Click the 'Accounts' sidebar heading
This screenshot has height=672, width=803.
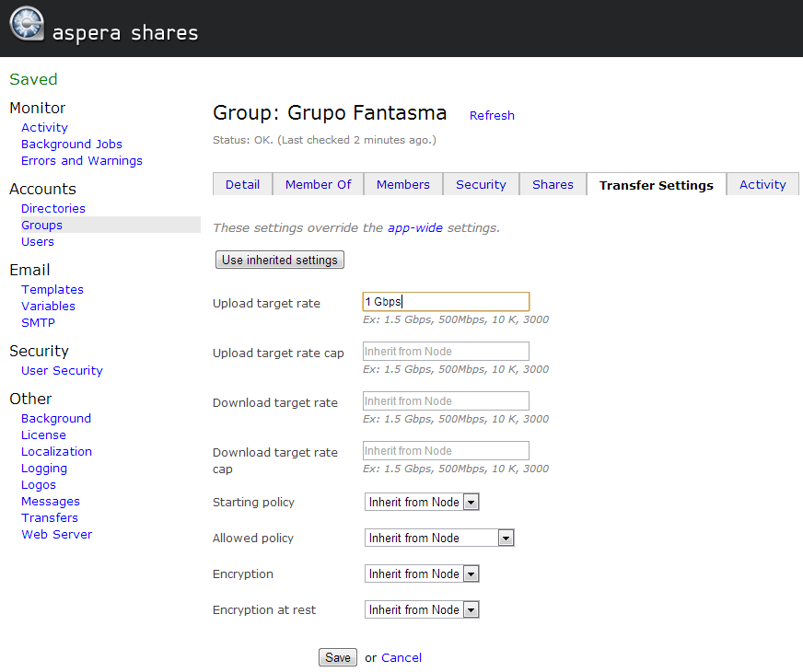(x=42, y=189)
